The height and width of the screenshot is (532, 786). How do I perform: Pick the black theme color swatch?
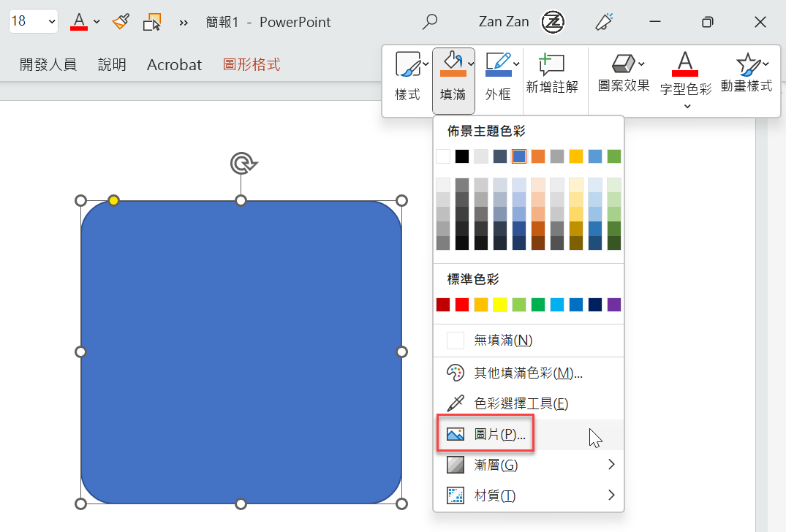point(462,156)
